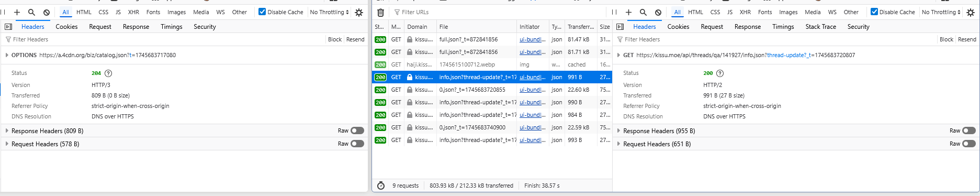Toggle request list icon beside right Headers tab
Image resolution: width=980 pixels, height=196 pixels.
(x=620, y=27)
